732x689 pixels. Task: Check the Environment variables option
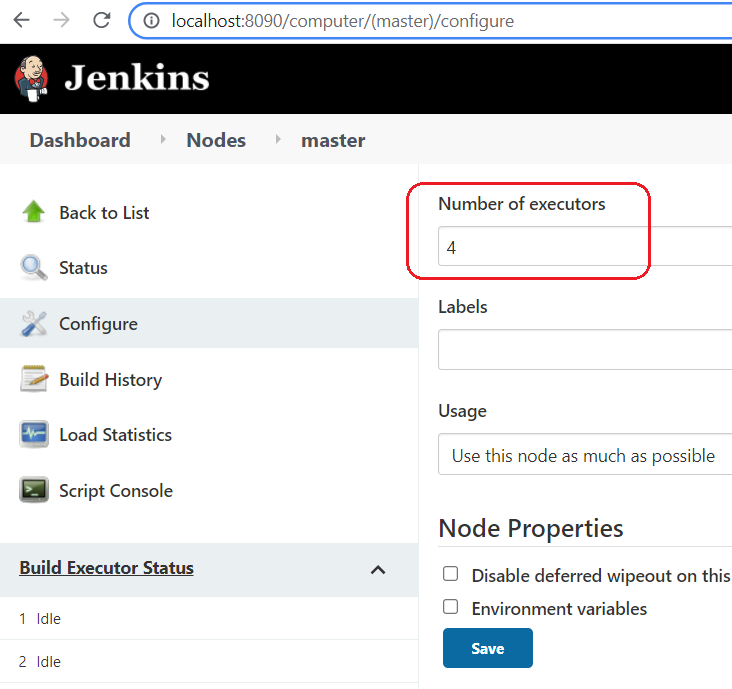click(450, 607)
